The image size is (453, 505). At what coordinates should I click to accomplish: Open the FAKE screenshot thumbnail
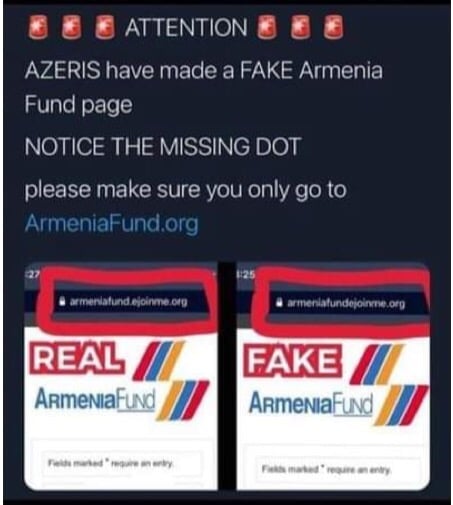333,376
